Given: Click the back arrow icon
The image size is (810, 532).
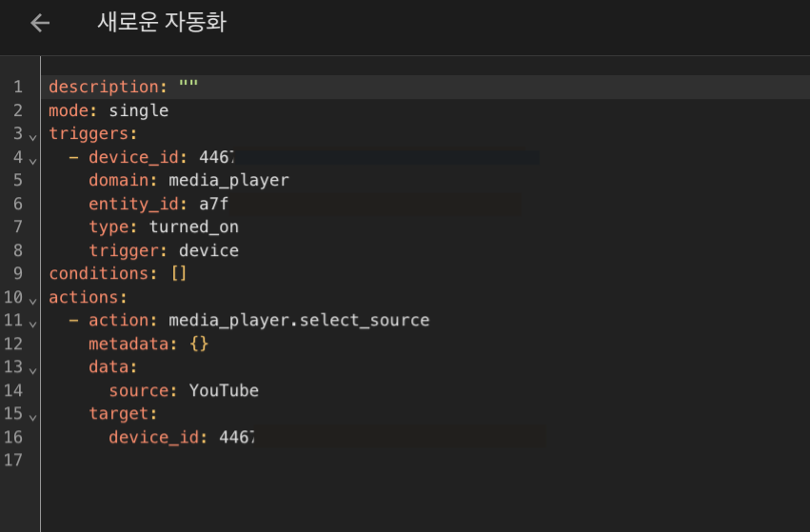Looking at the screenshot, I should (x=40, y=23).
